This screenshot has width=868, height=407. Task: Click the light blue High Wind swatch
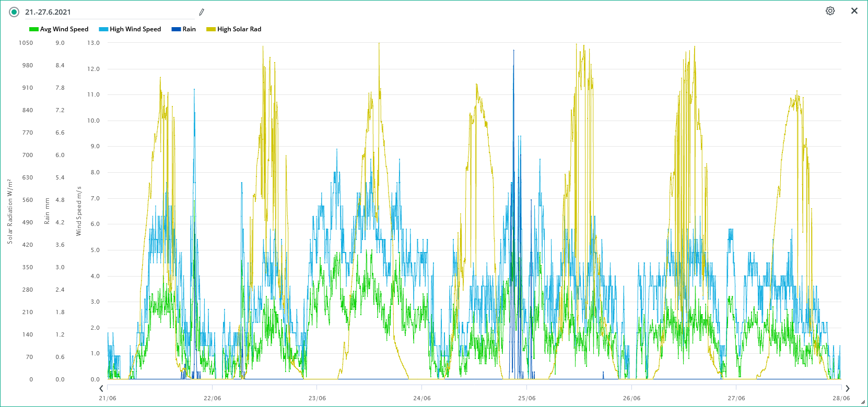click(103, 29)
